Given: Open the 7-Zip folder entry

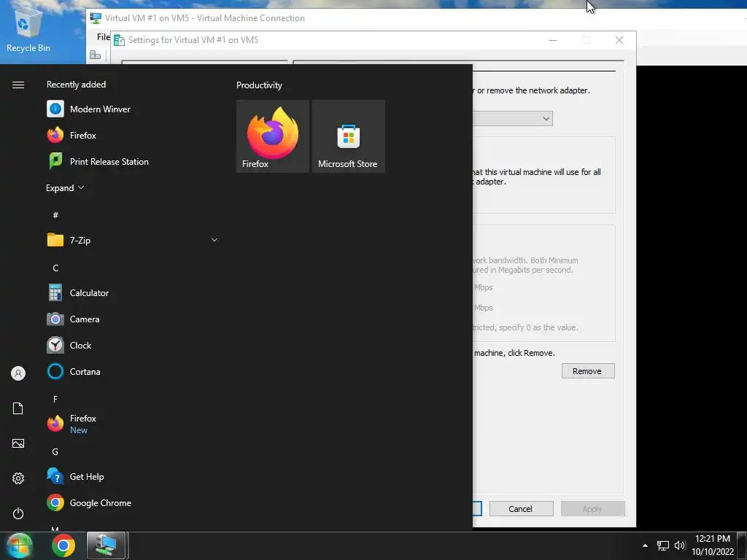Looking at the screenshot, I should pyautogui.click(x=133, y=240).
